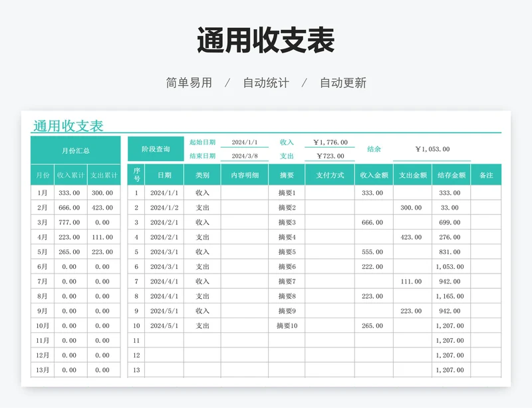Click the 摘要 column header
The image size is (532, 408).
pyautogui.click(x=287, y=175)
